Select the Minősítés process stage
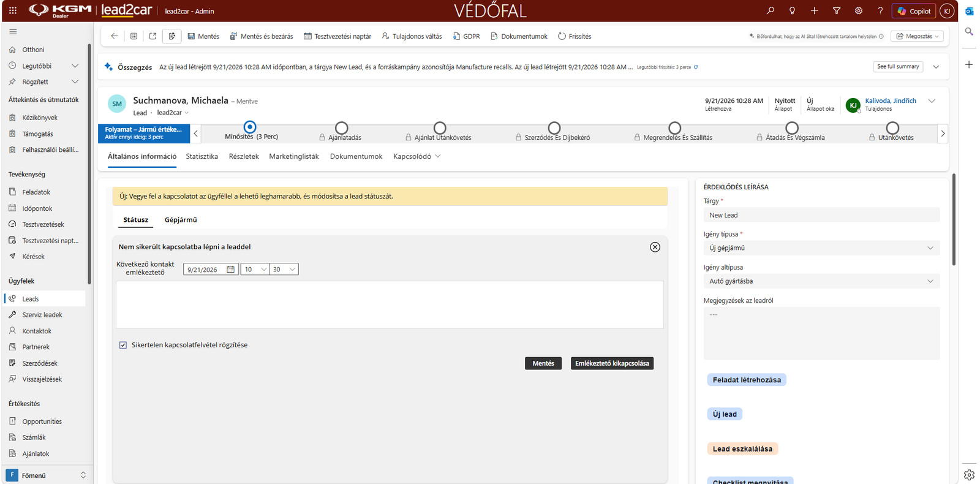Screen dimensions: 980x484 (250, 127)
